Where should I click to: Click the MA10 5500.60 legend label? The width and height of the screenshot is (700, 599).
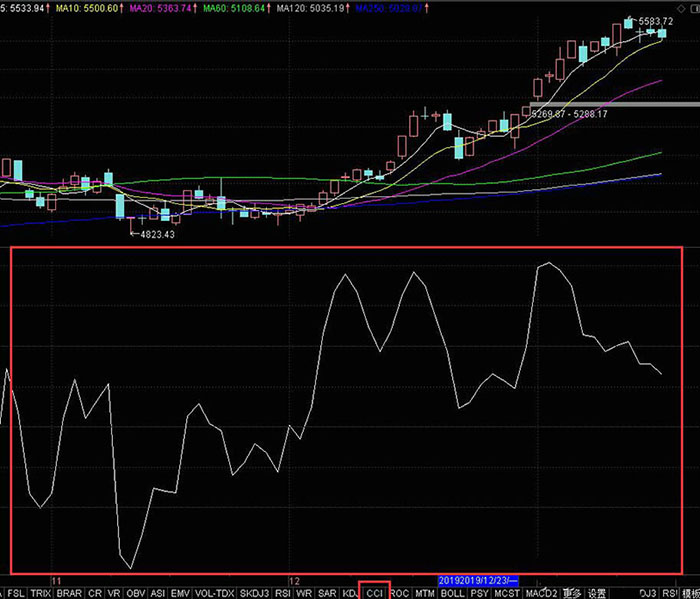(x=89, y=8)
